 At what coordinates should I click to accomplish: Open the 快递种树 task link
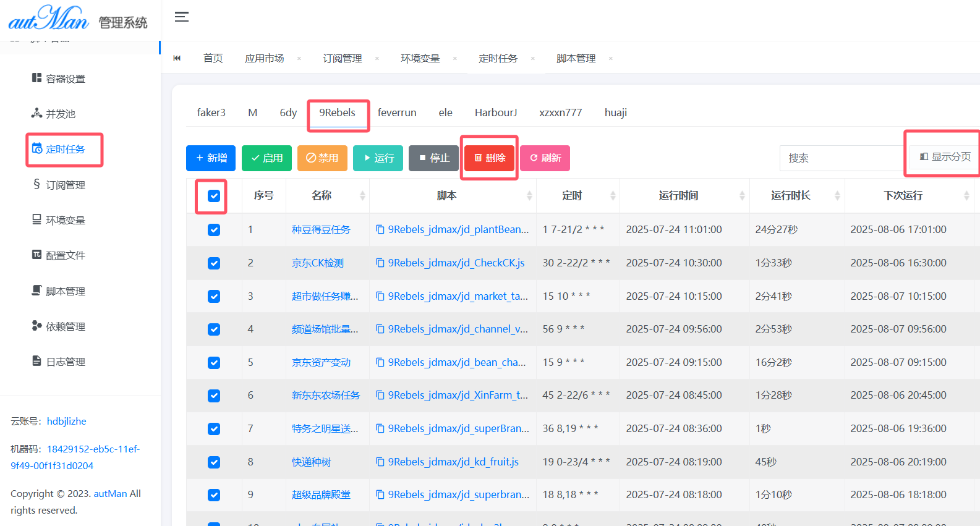[x=312, y=462]
